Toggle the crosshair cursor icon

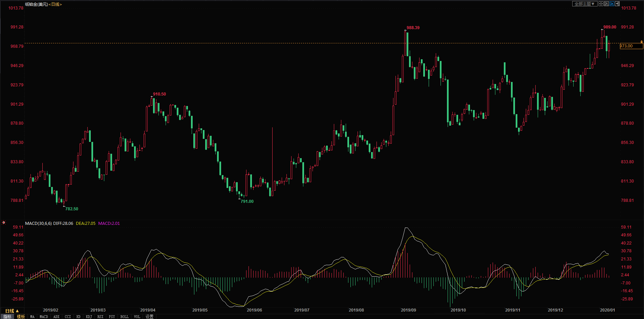coord(601,4)
